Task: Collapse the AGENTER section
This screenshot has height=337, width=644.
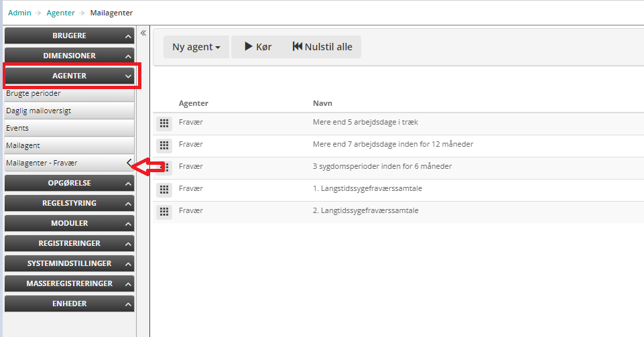Action: (69, 76)
